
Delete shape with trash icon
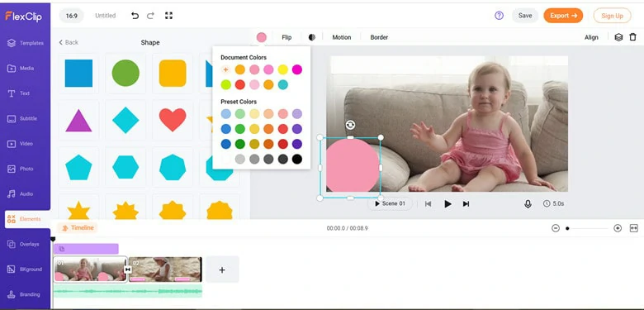633,37
